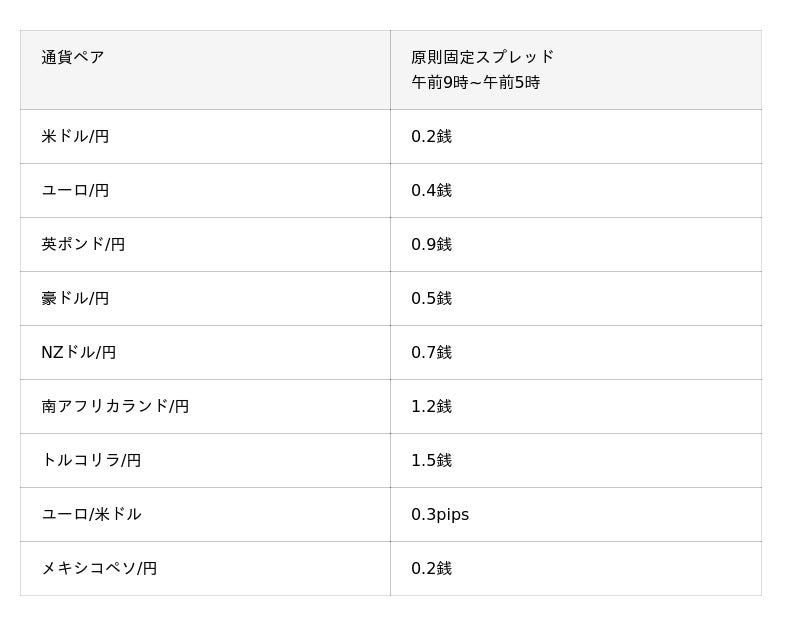Select the ユーロ/米ドル currency pair cell
Image resolution: width=800 pixels, height=626 pixels.
click(91, 515)
